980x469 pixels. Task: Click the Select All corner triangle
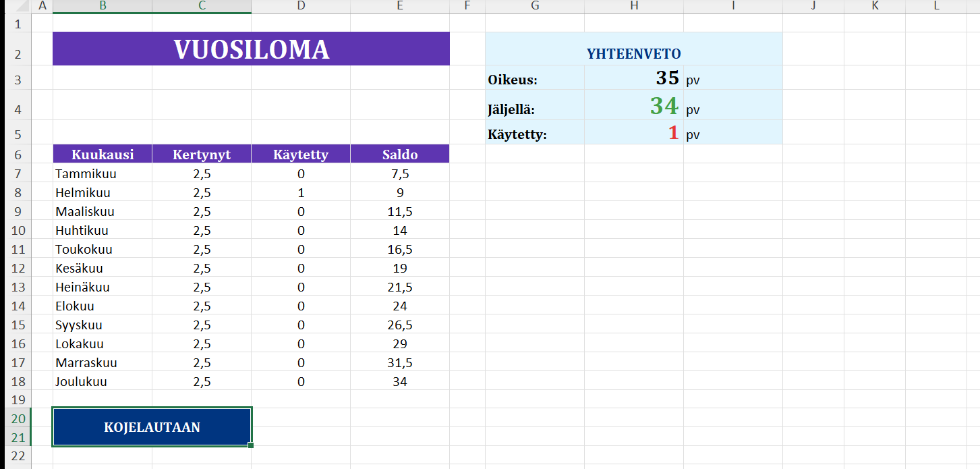point(16,7)
